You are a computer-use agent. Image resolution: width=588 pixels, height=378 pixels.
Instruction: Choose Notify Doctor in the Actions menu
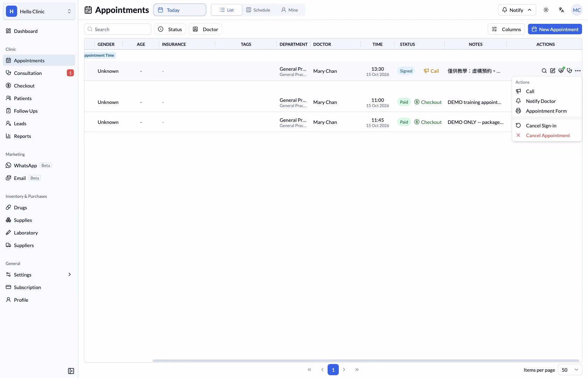pos(547,101)
